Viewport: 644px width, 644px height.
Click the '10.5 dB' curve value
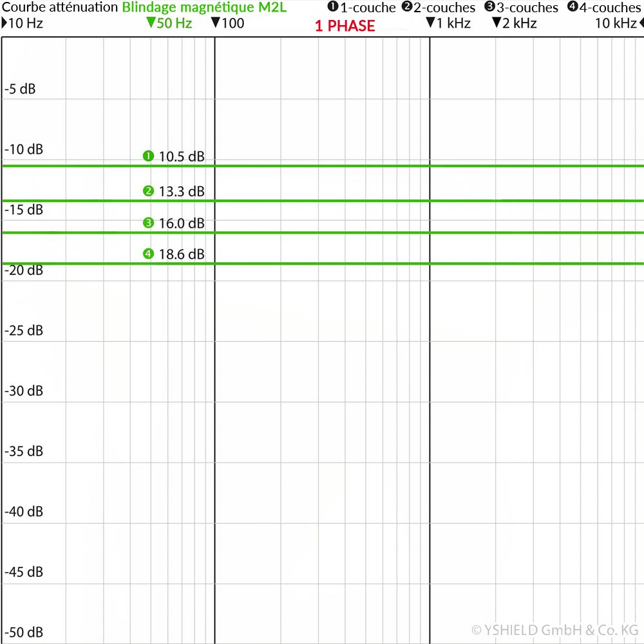pos(182,156)
